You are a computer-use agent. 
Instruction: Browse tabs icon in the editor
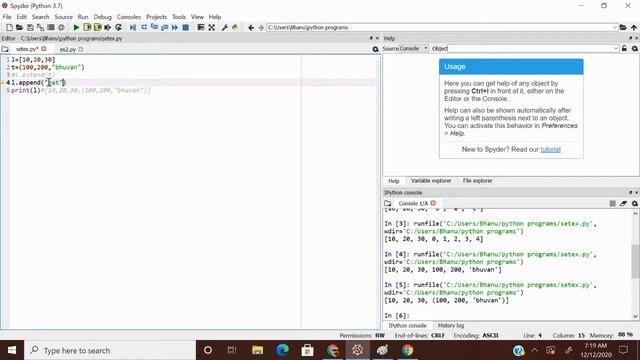tap(5, 49)
